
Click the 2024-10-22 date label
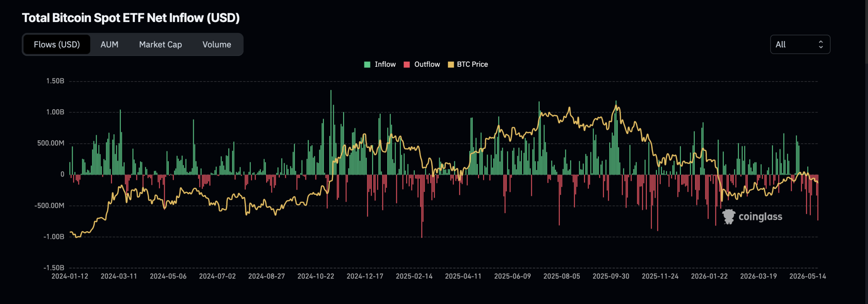tap(316, 277)
